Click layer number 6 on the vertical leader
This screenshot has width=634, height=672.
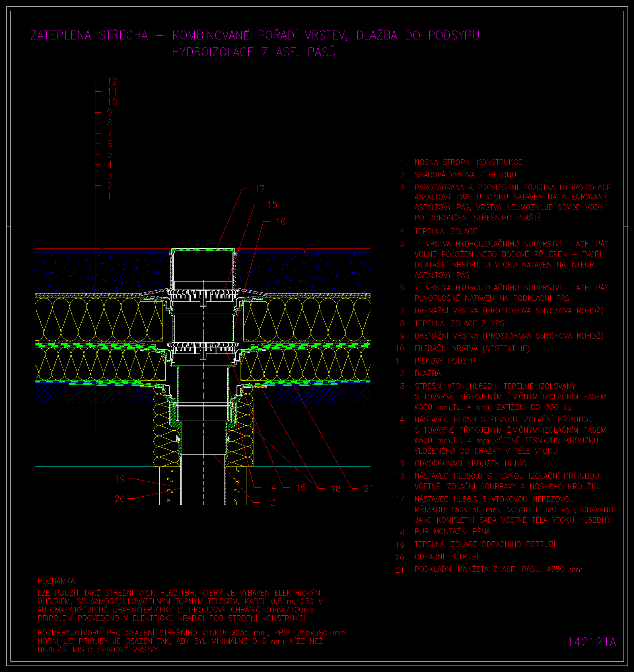coord(109,144)
